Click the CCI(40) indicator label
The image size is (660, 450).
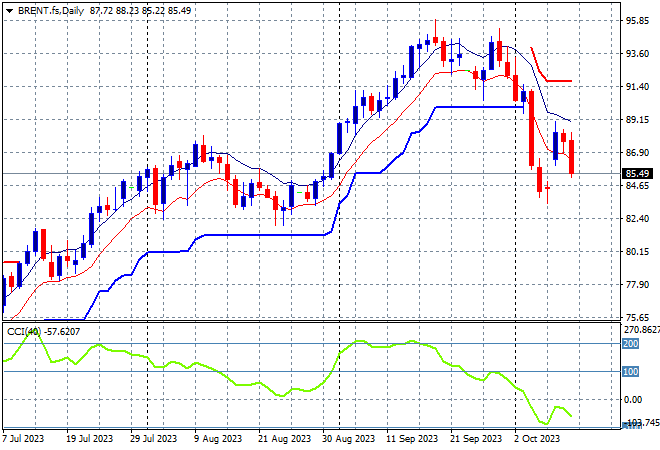[x=24, y=332]
